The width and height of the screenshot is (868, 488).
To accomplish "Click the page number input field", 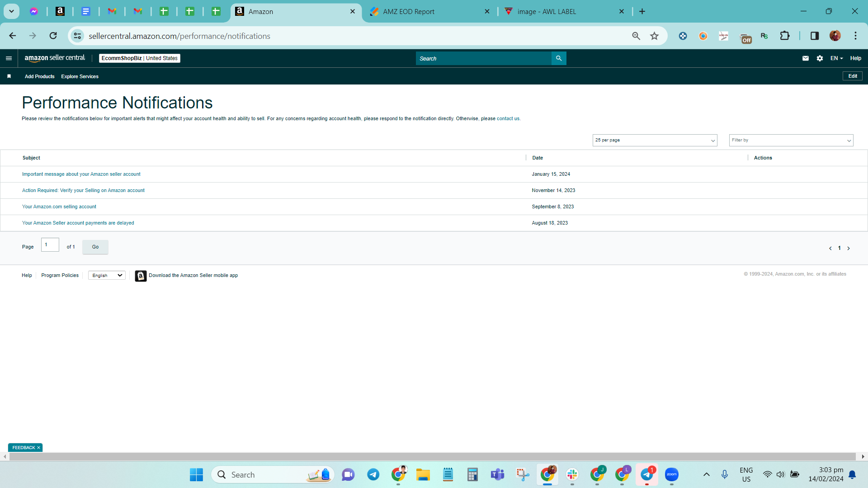I will [x=50, y=244].
